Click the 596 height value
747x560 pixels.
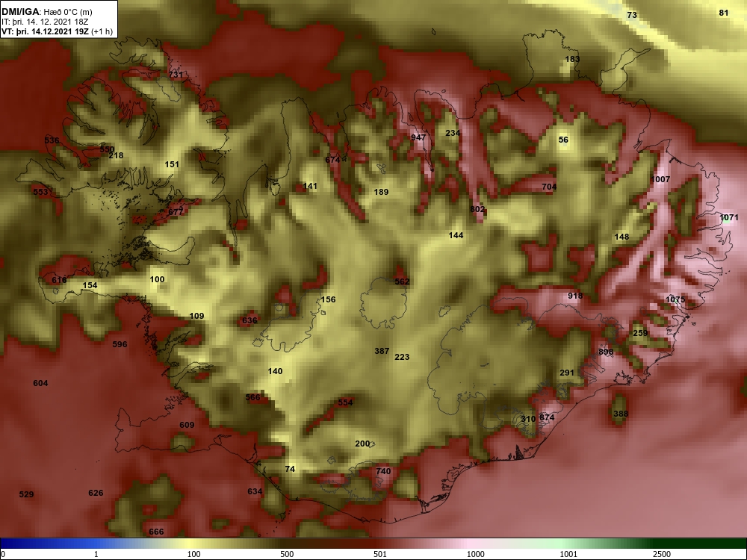[x=120, y=343]
